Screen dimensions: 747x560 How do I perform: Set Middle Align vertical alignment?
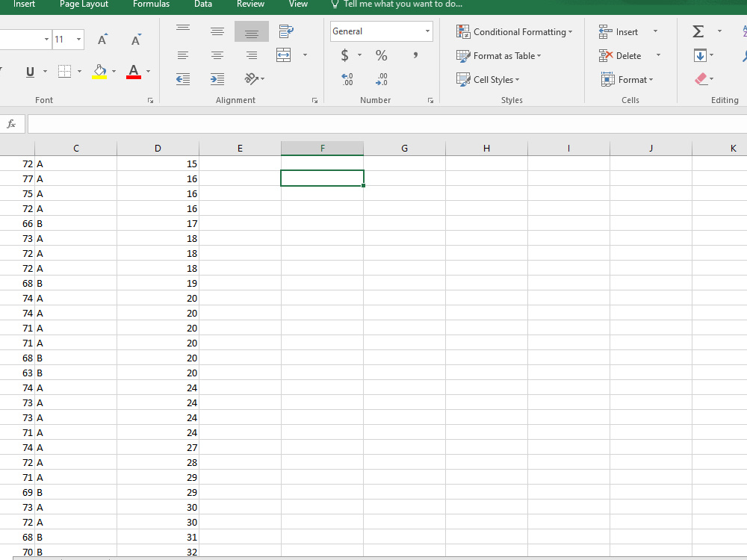(x=217, y=31)
